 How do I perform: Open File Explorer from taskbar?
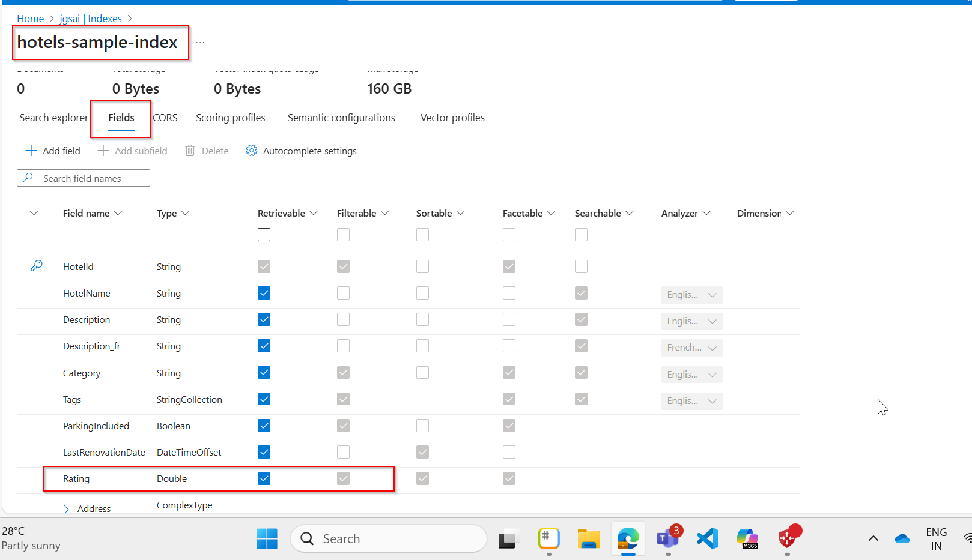point(589,538)
